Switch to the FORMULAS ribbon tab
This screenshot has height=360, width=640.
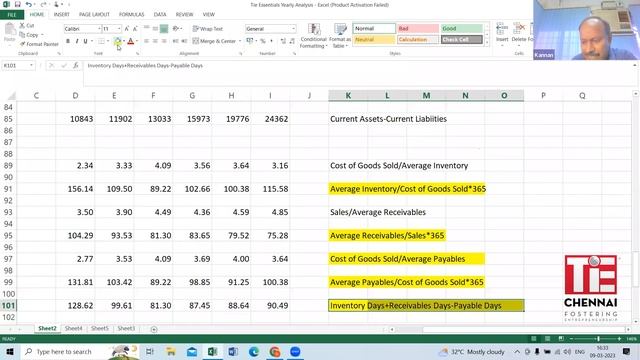tap(131, 14)
